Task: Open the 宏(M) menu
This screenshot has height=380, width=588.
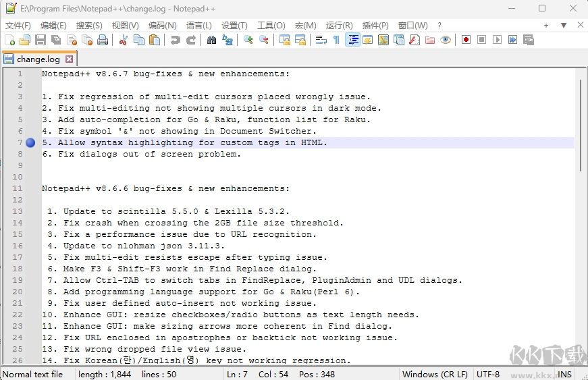Action: coord(306,26)
